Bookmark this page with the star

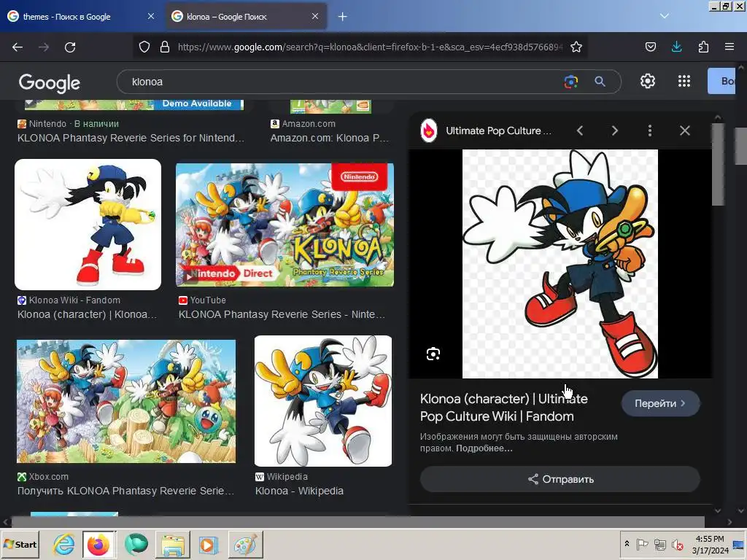[576, 47]
